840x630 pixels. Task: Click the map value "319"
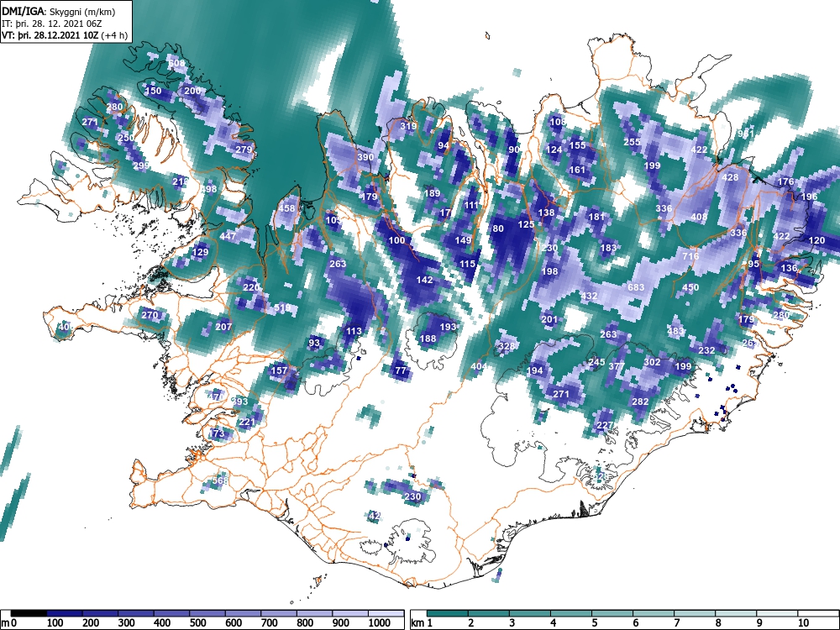[x=408, y=127]
